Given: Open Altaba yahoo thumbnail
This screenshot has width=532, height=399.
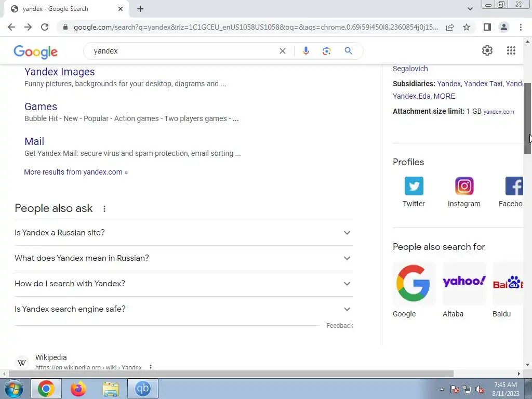Looking at the screenshot, I should (464, 283).
